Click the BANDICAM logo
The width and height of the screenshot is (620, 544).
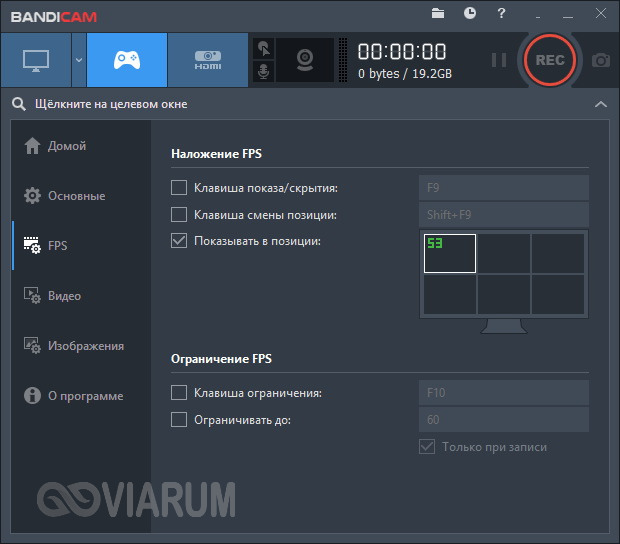coord(54,17)
